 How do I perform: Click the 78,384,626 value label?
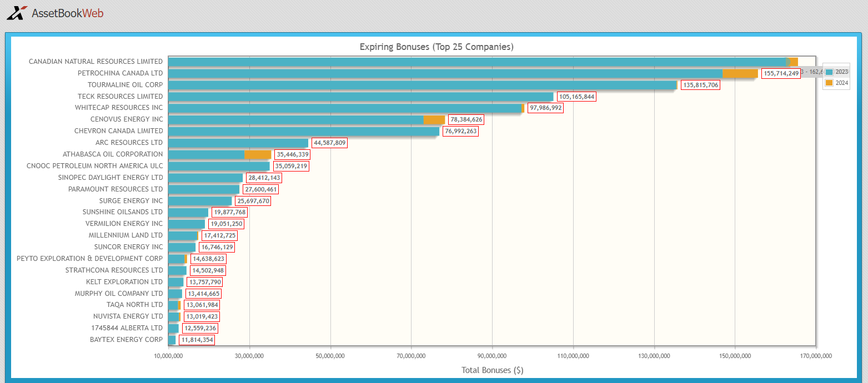point(466,119)
